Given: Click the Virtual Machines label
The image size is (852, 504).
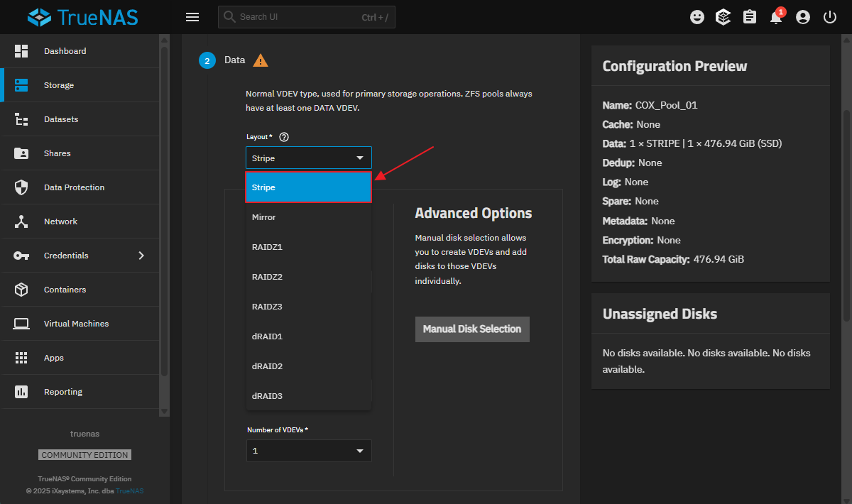Looking at the screenshot, I should (77, 324).
